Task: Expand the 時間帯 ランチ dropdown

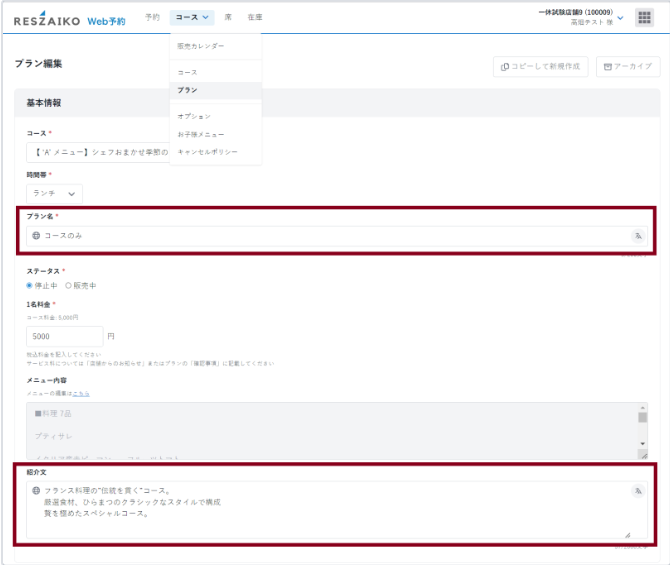Action: pos(55,193)
